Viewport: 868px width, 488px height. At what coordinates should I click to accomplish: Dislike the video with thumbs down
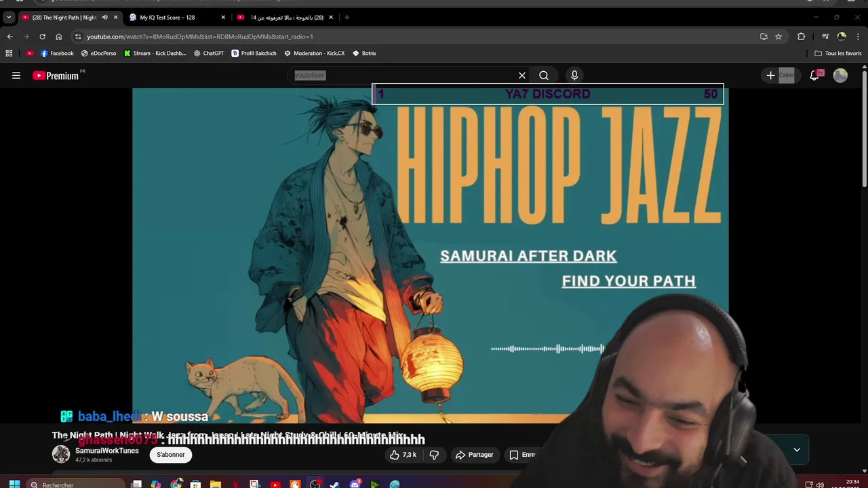[435, 455]
